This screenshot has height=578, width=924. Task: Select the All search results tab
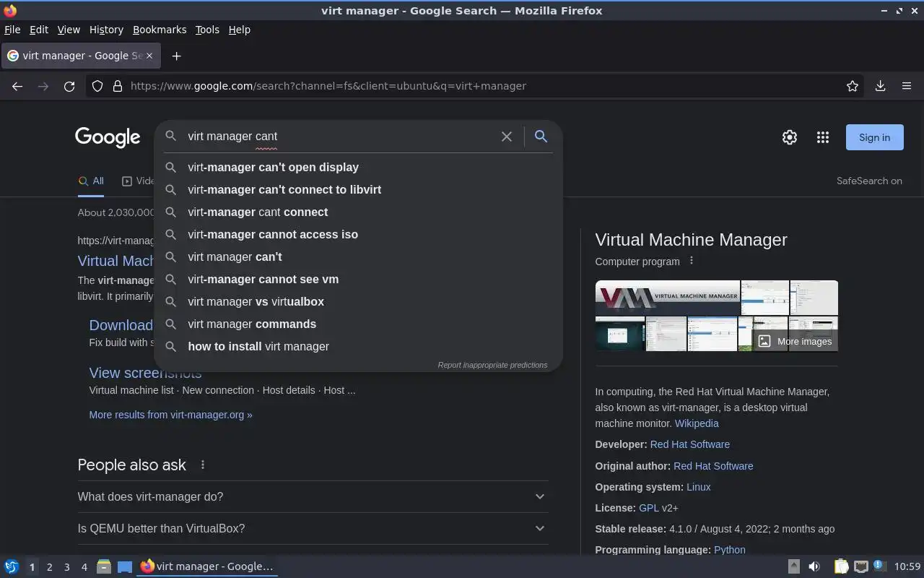pyautogui.click(x=91, y=181)
